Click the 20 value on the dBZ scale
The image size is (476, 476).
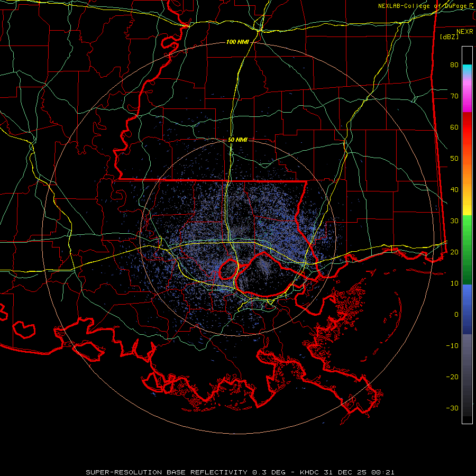[454, 252]
